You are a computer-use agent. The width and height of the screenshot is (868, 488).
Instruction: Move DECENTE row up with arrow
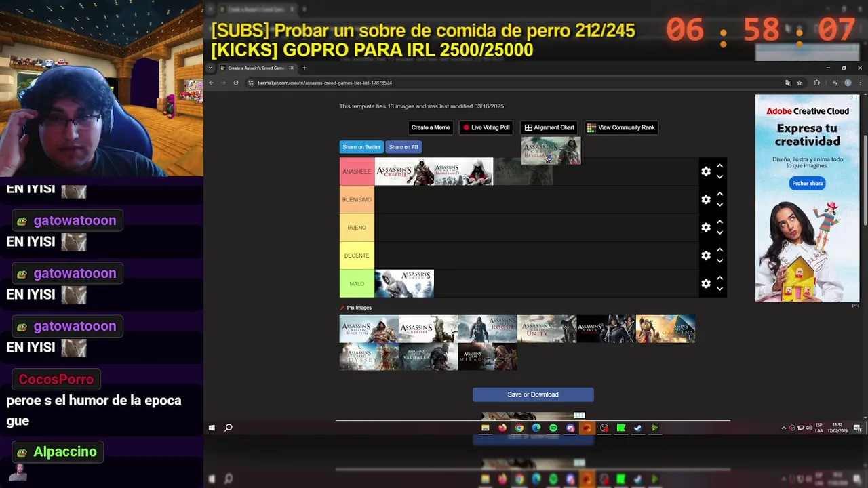[x=719, y=250]
